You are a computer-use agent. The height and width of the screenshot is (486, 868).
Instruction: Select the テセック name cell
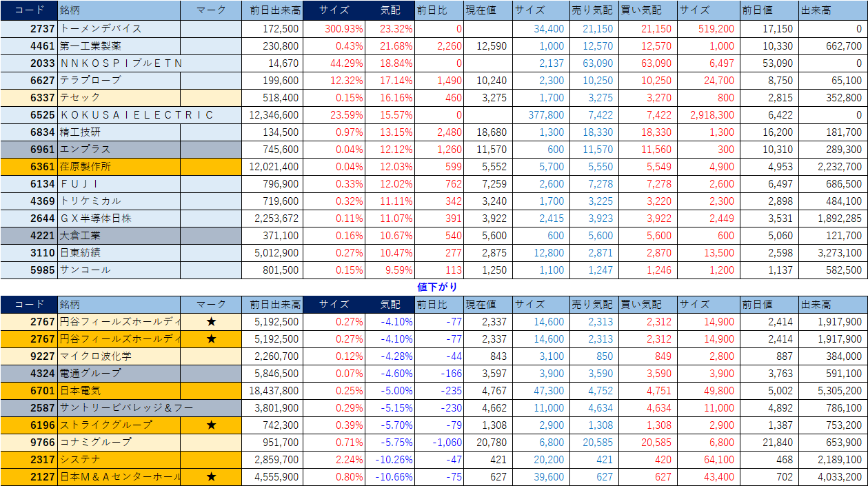pyautogui.click(x=119, y=98)
